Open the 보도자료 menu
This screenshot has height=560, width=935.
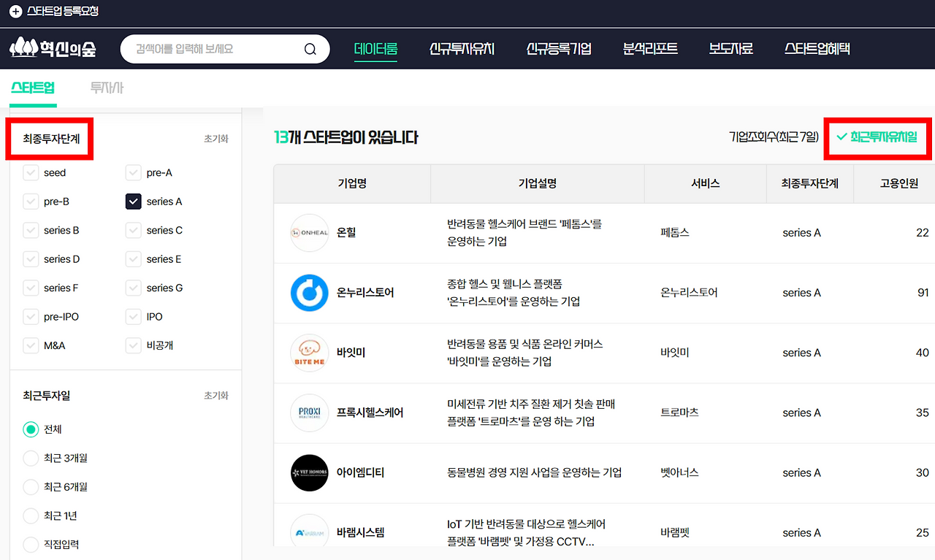[x=730, y=49]
